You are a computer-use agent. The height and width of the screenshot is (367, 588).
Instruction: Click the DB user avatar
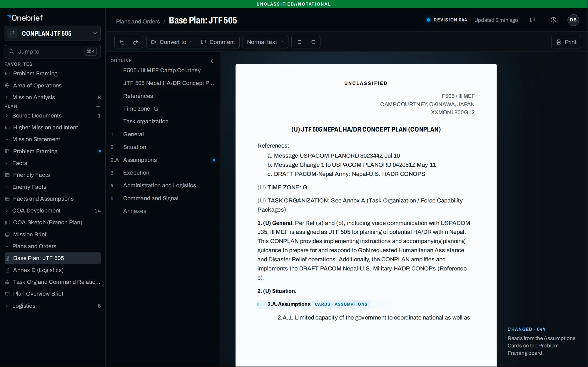point(573,20)
